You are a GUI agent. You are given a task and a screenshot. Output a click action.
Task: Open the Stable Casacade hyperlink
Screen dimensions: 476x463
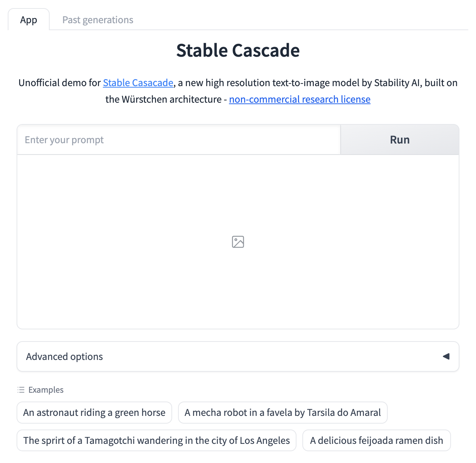pyautogui.click(x=138, y=83)
